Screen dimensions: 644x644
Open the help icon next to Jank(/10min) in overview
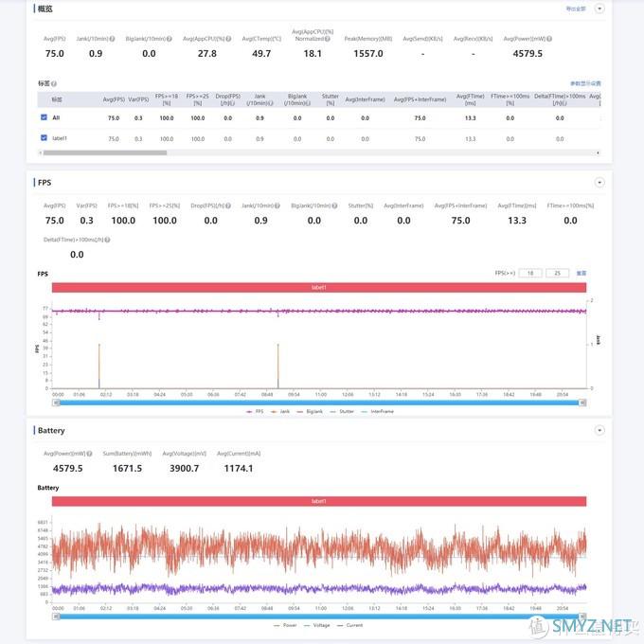pos(112,39)
